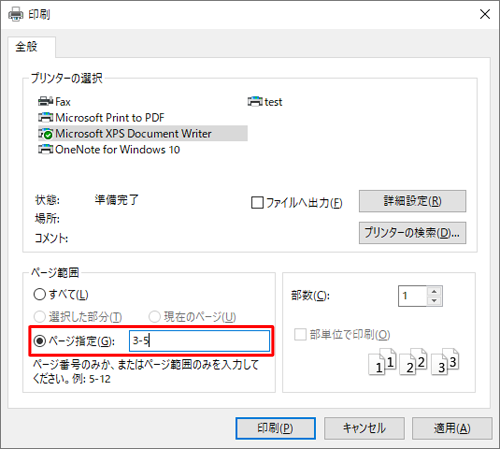The height and width of the screenshot is (449, 500).
Task: Click the 適用 button
Action: (x=452, y=428)
